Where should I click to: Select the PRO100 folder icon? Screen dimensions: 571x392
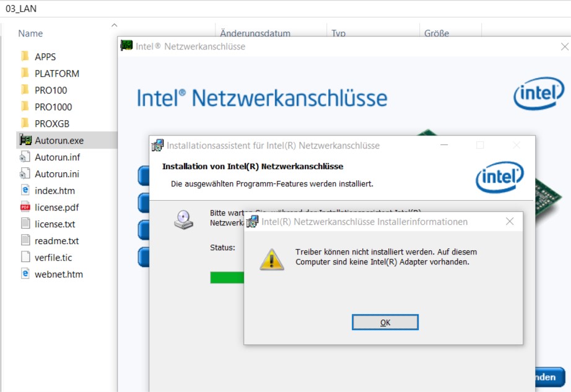[x=25, y=90]
